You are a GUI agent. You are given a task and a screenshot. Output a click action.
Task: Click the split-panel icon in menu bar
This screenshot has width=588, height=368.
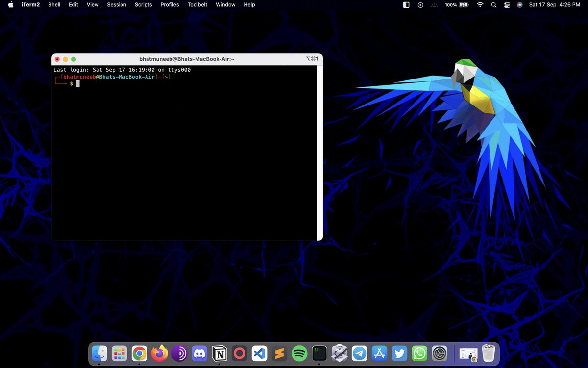(x=406, y=5)
